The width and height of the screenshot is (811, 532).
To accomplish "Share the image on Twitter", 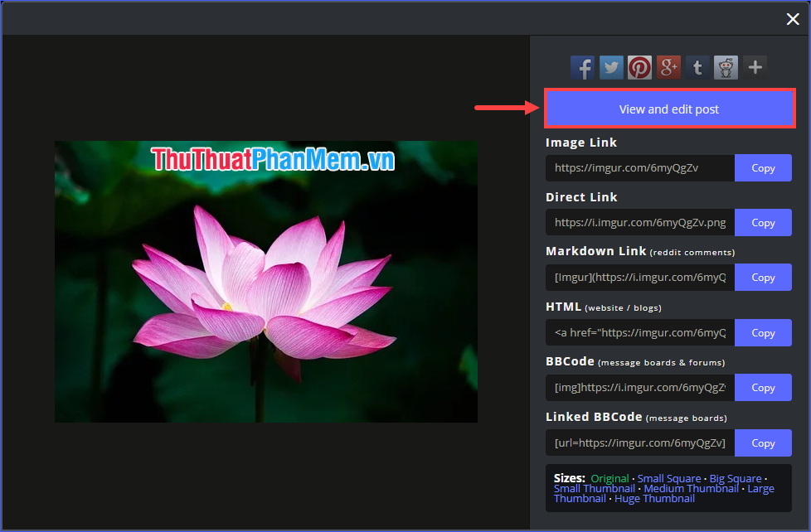I will coord(611,67).
